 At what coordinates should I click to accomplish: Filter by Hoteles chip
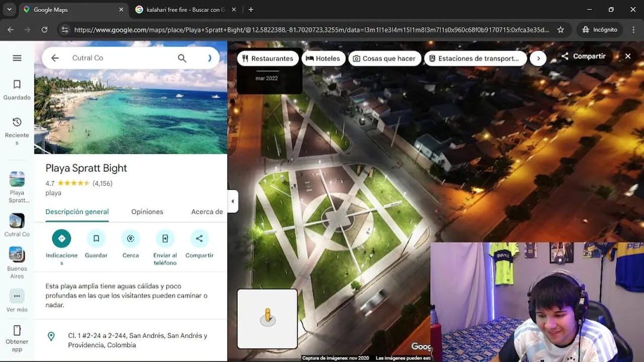coord(323,58)
